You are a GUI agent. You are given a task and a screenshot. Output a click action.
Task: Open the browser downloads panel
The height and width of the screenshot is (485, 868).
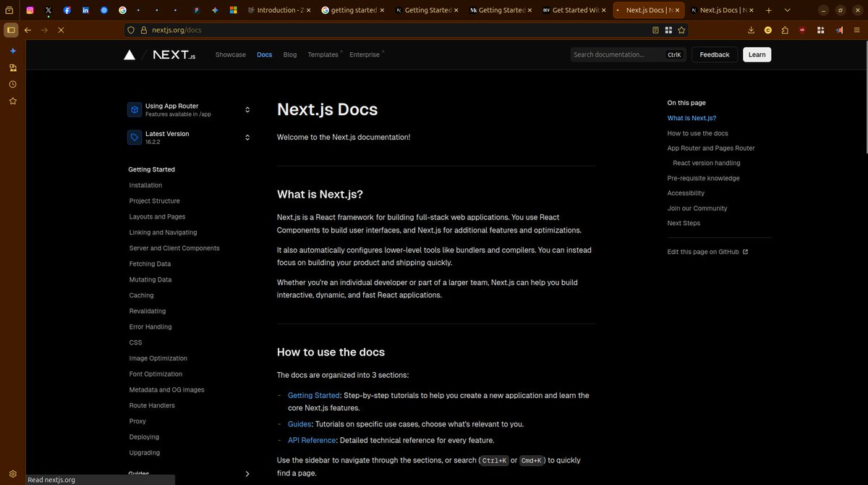(751, 30)
